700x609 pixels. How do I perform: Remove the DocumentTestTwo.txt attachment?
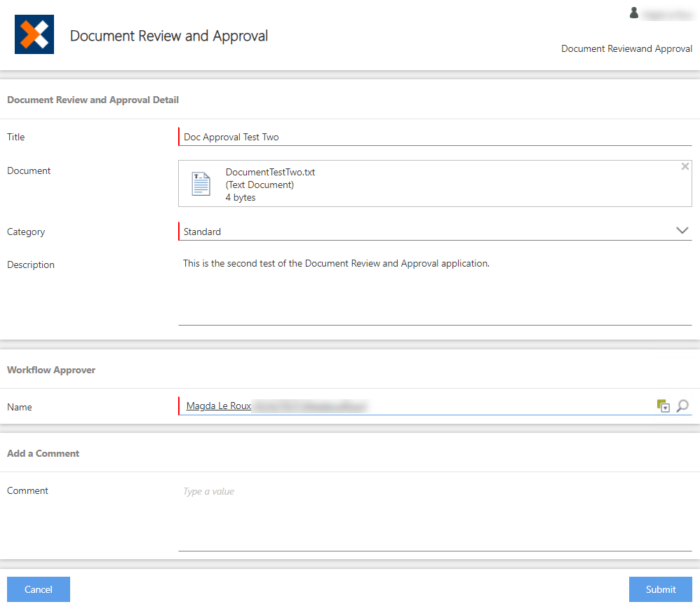(x=685, y=166)
